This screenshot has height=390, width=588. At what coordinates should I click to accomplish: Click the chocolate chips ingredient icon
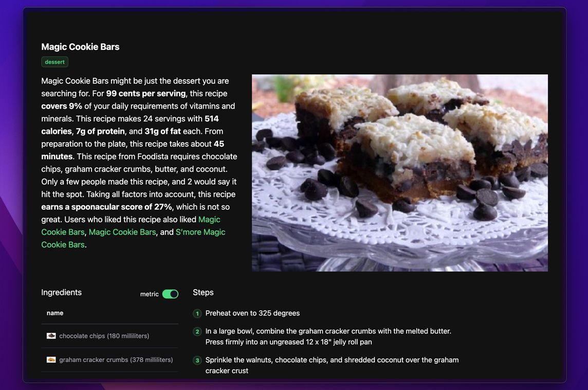tap(51, 335)
